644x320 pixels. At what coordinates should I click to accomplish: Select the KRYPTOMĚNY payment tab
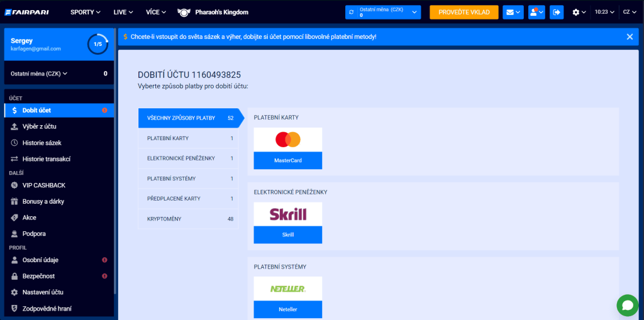point(189,219)
